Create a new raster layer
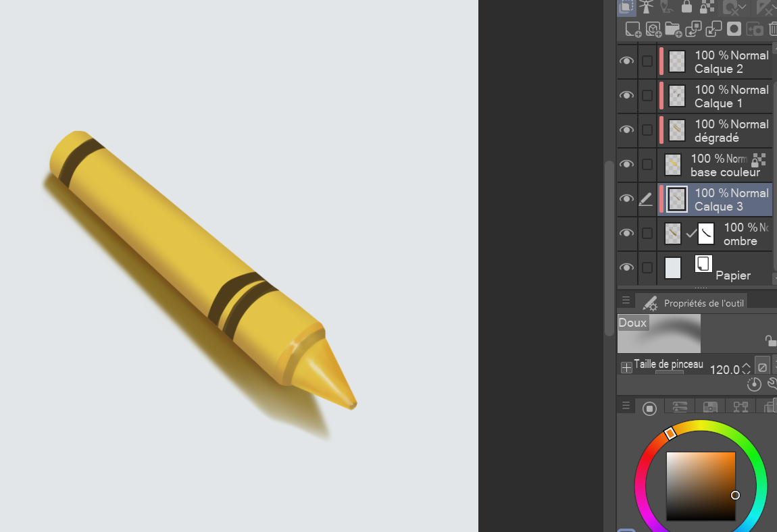The height and width of the screenshot is (532, 777). (633, 30)
